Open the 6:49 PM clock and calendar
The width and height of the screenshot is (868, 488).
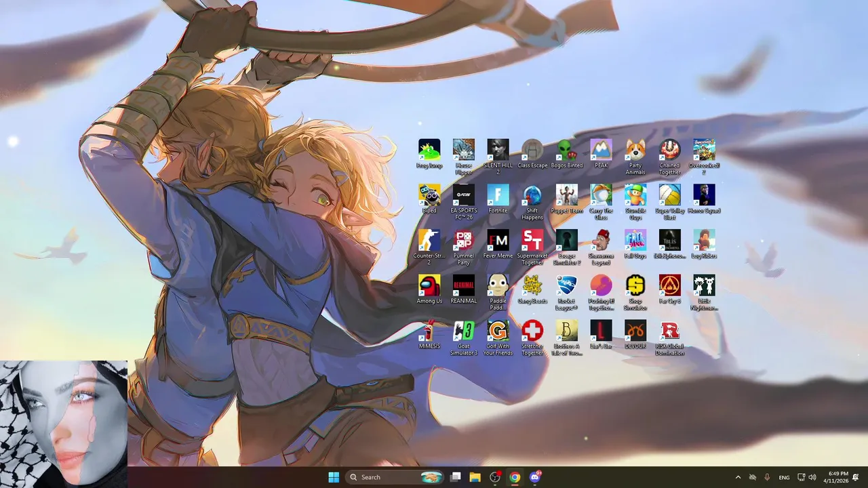coord(836,477)
